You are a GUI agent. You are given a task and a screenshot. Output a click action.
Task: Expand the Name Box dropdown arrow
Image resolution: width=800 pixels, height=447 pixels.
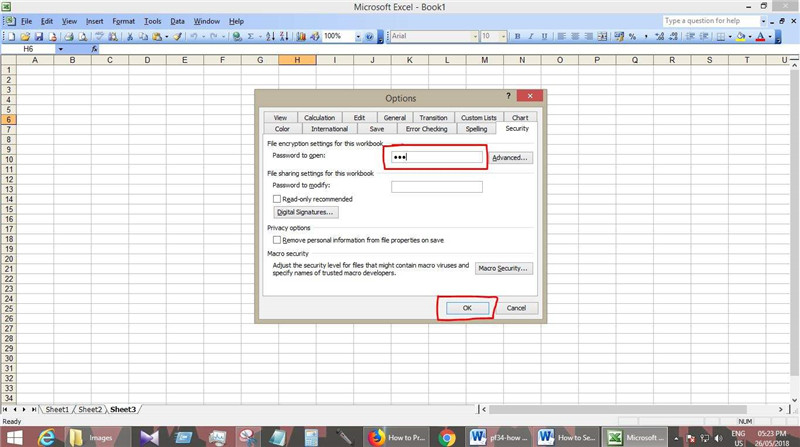coord(60,49)
